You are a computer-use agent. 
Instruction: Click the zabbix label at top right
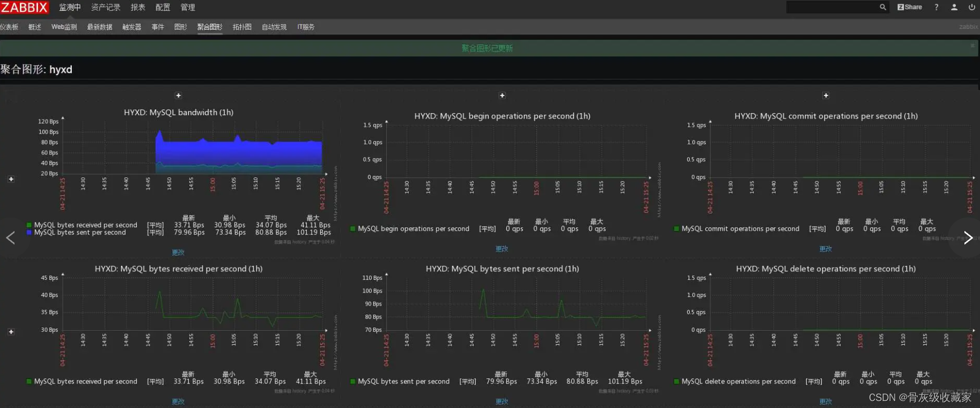968,27
